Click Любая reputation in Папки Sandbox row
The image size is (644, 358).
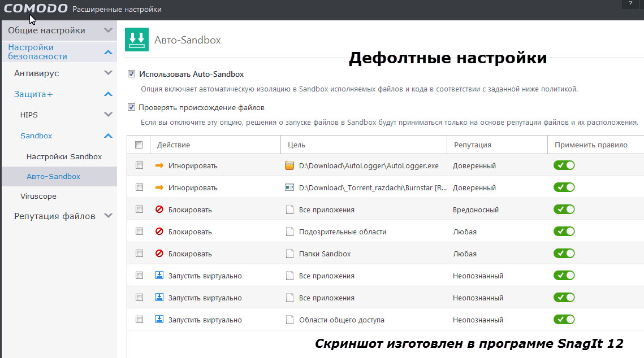point(465,254)
